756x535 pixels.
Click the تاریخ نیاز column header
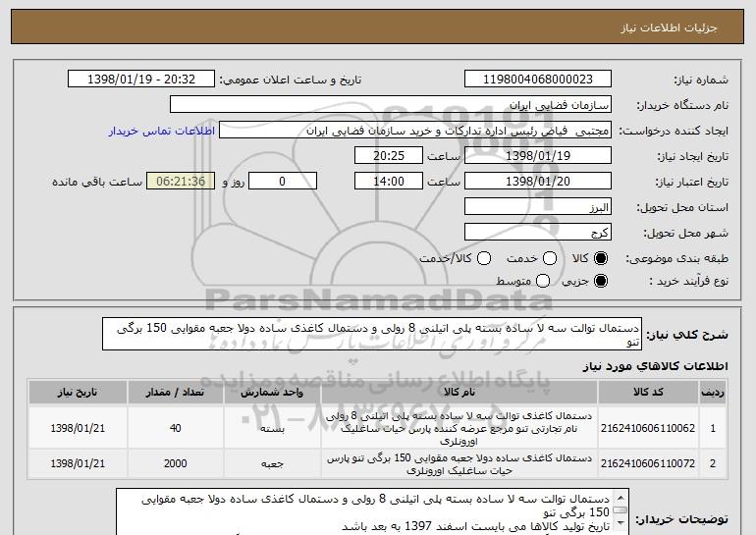pyautogui.click(x=78, y=393)
